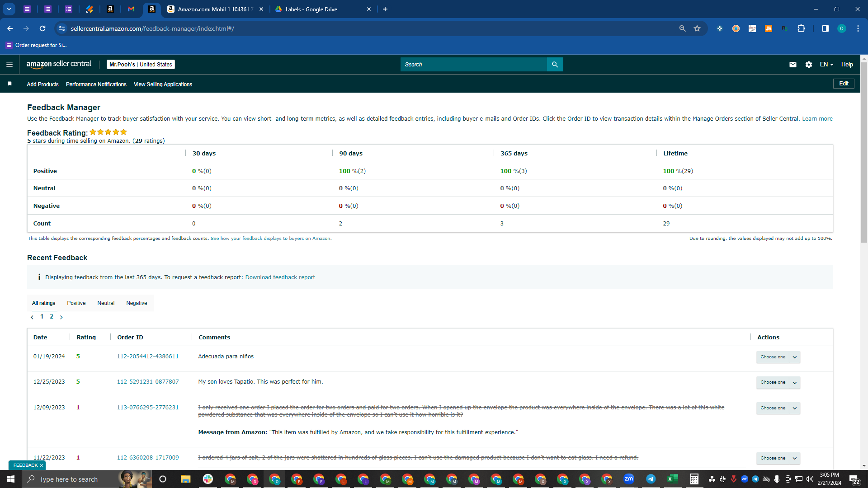Open the Calculator app in taskbar
868x488 pixels.
(694, 479)
